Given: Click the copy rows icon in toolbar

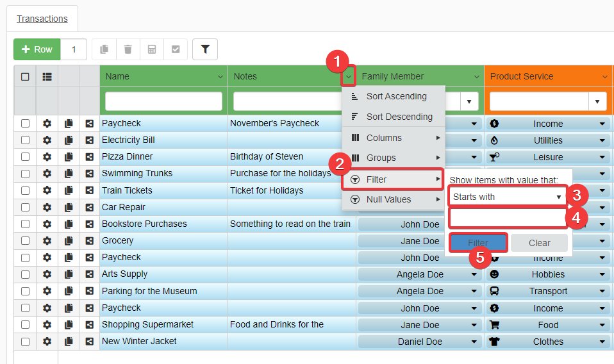Looking at the screenshot, I should coord(104,49).
